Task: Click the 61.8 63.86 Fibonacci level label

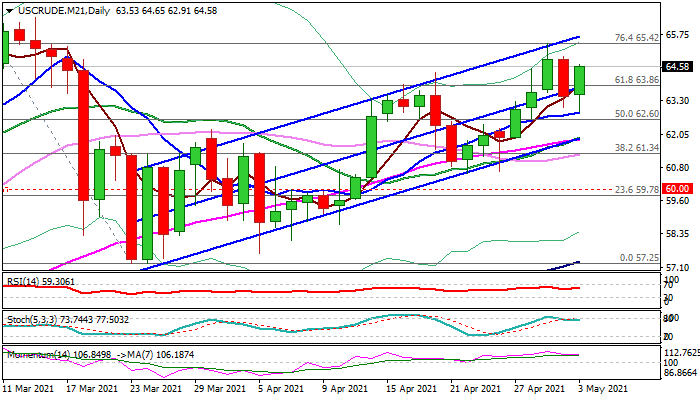Action: point(637,79)
